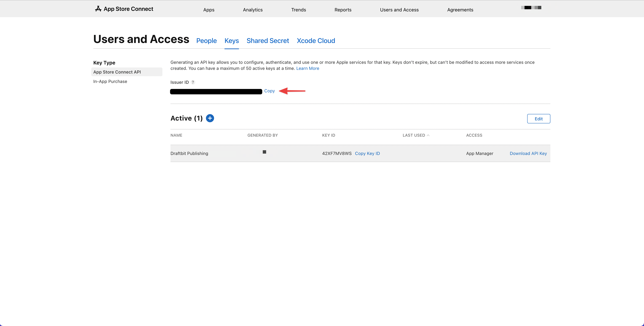The height and width of the screenshot is (326, 644).
Task: Switch to the Xcode Cloud tab
Action: [x=316, y=40]
